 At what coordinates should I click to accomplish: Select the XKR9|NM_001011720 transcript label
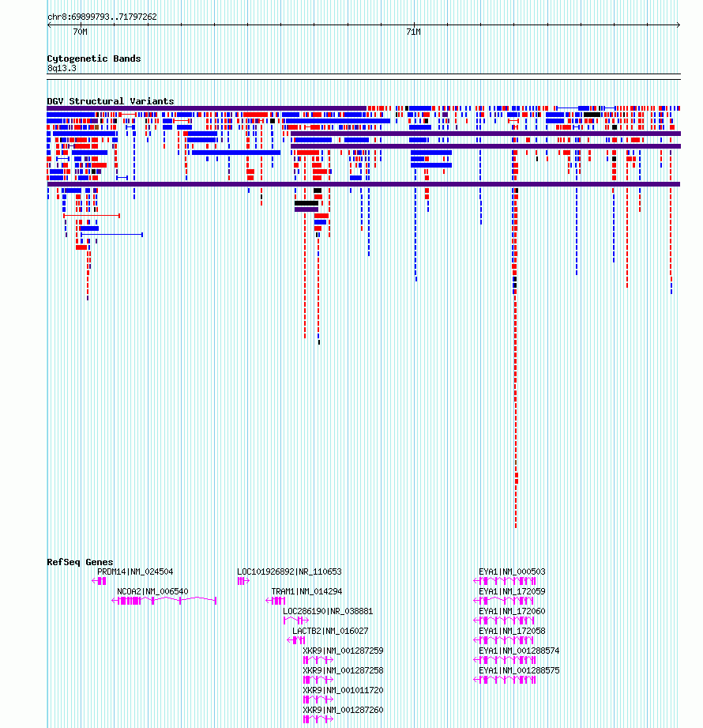pyautogui.click(x=343, y=690)
